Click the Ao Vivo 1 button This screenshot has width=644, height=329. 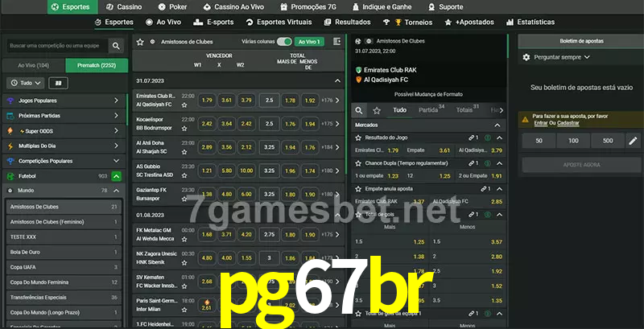(309, 42)
